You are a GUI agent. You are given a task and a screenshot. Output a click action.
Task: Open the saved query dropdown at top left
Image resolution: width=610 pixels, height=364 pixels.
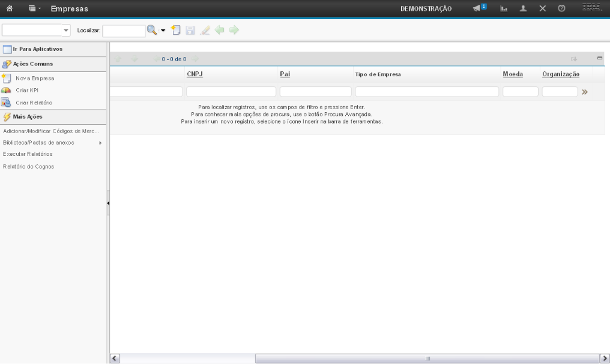click(65, 30)
